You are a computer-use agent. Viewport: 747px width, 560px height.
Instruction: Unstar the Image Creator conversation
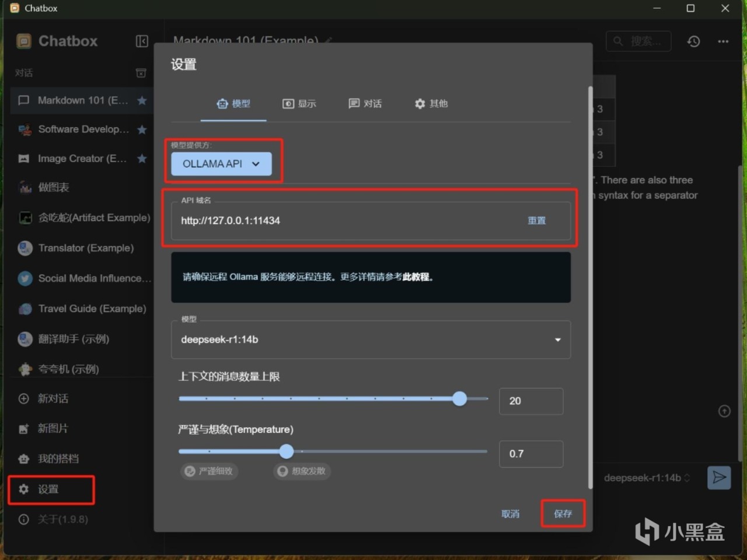click(x=142, y=158)
